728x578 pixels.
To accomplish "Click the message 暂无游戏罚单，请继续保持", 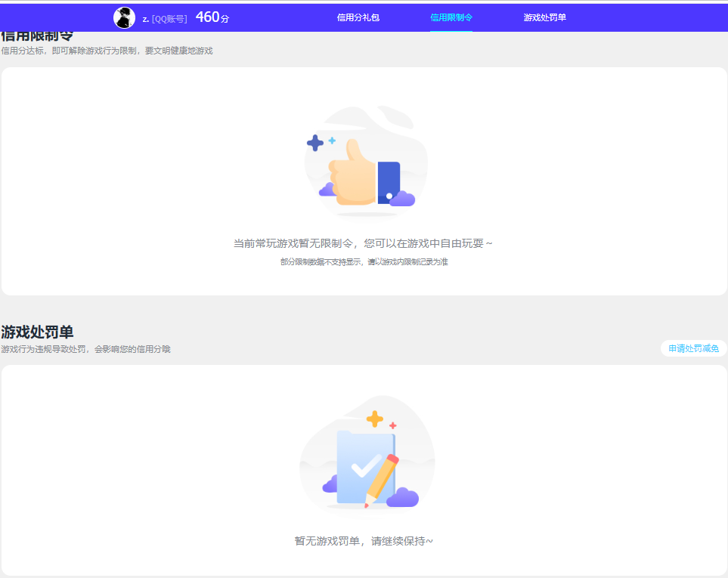I will click(x=364, y=541).
